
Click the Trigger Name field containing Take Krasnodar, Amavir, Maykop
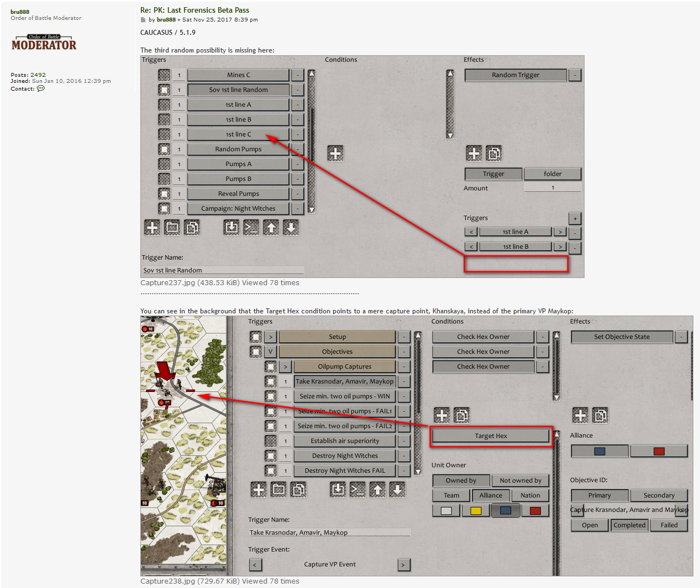[x=329, y=532]
